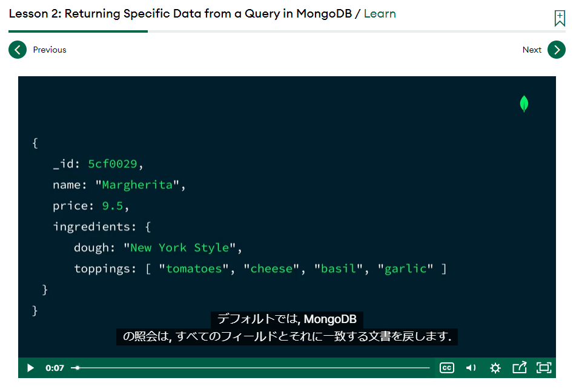
Task: Go to the next lesson with the arrow button
Action: pos(556,50)
